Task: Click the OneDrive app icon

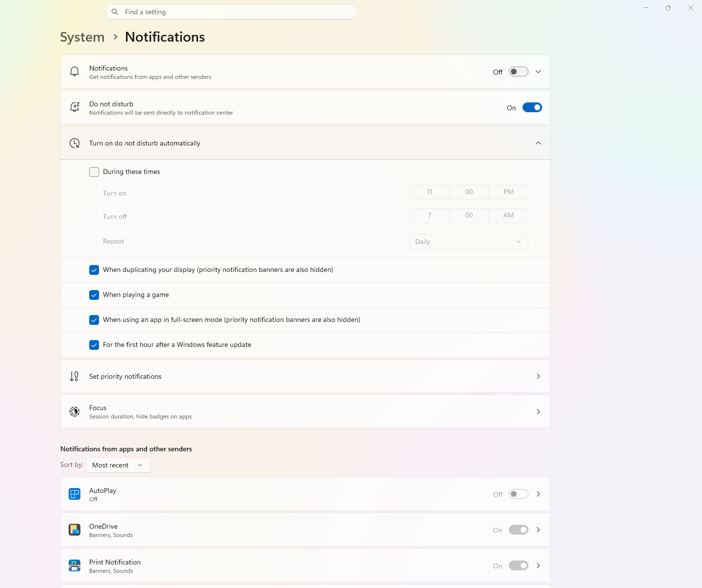Action: (75, 530)
